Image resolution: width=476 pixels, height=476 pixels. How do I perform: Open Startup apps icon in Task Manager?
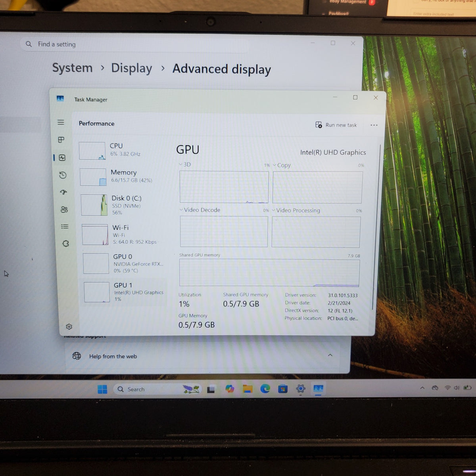click(x=63, y=192)
